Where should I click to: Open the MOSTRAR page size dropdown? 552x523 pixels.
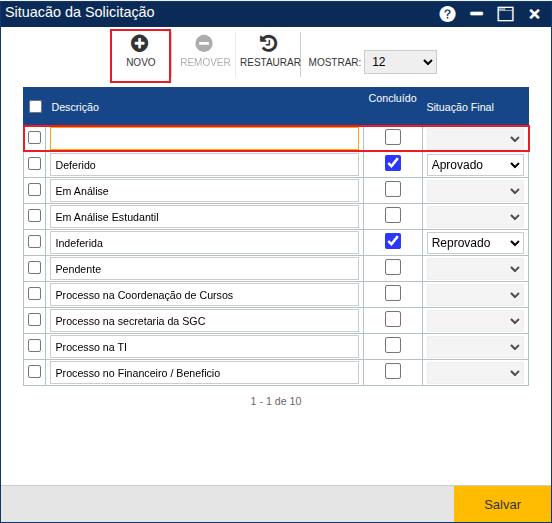400,62
